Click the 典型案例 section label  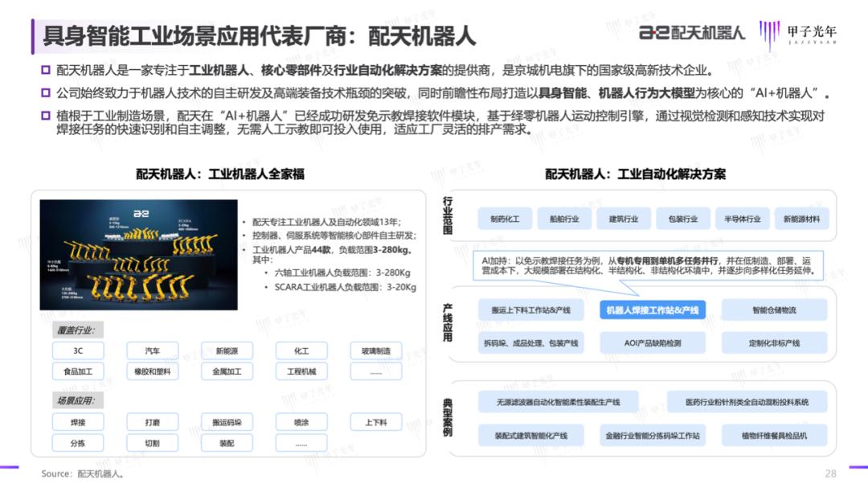[x=448, y=418]
